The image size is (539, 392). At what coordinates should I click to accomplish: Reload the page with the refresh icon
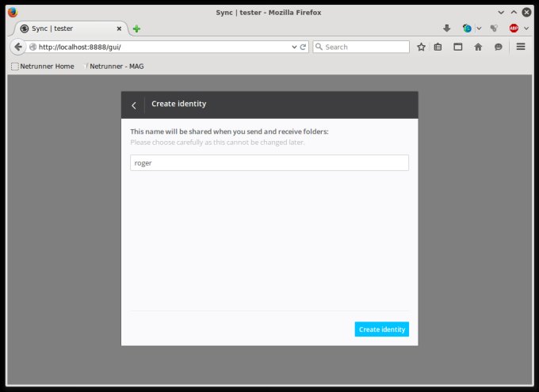click(303, 47)
